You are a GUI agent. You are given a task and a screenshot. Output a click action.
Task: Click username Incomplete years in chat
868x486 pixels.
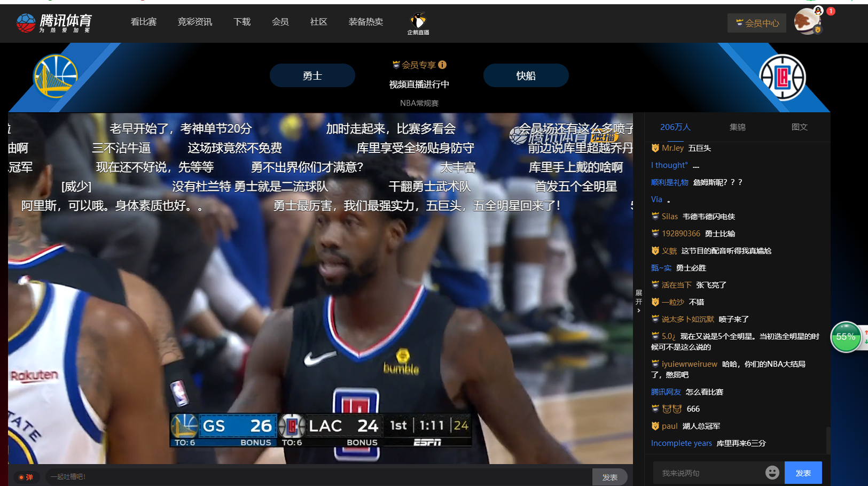pos(682,443)
